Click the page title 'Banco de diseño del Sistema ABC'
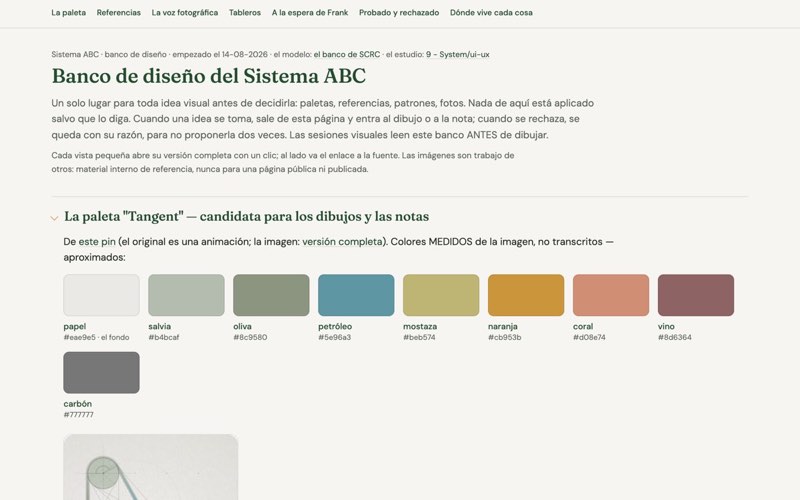The image size is (800, 500). (x=209, y=76)
